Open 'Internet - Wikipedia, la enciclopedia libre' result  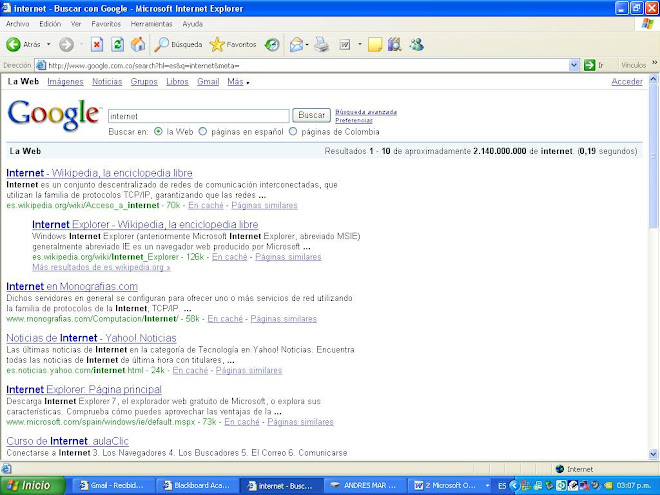(99, 173)
